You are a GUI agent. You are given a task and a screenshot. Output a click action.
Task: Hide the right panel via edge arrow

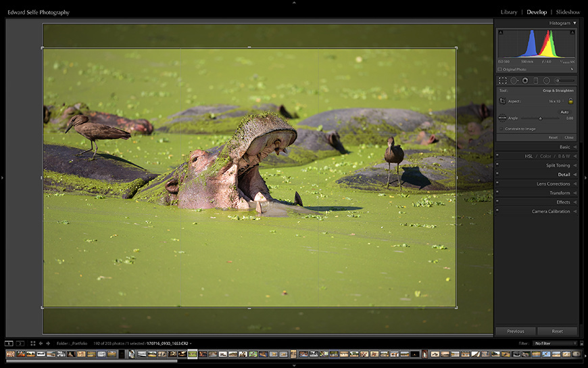[586, 177]
